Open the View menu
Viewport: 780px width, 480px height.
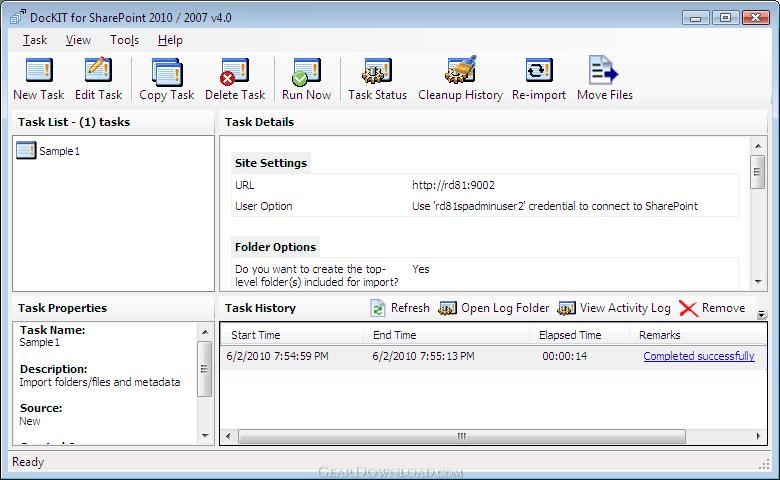point(78,40)
